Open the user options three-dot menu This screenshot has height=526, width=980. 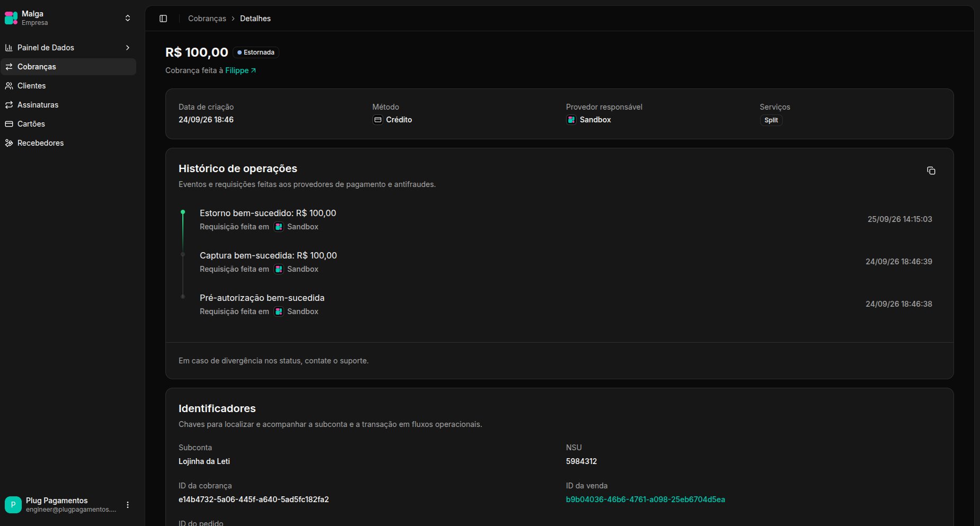[x=128, y=505]
